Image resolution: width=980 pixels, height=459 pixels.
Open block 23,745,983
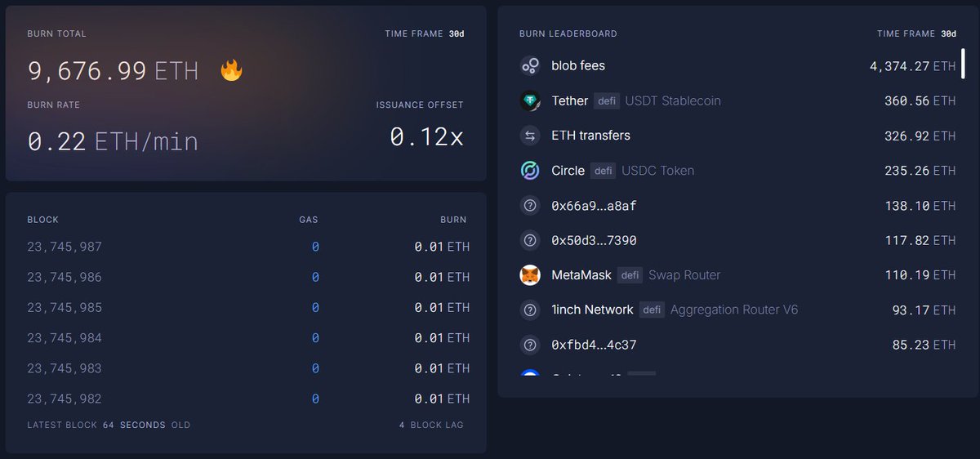pos(248,368)
